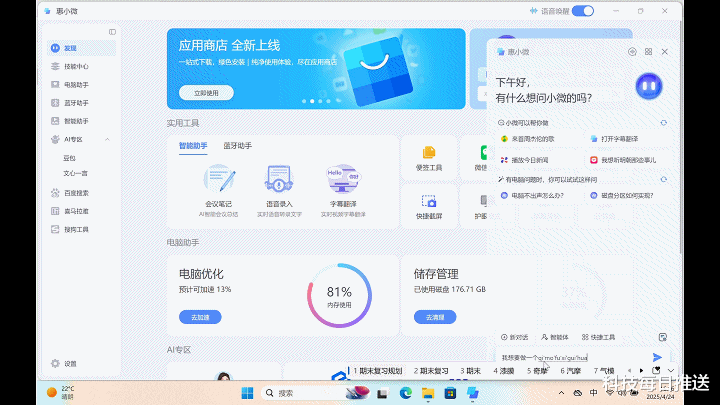Screen dimensions: 720x405
Task: Open the 语音录入 tool
Action: (279, 191)
